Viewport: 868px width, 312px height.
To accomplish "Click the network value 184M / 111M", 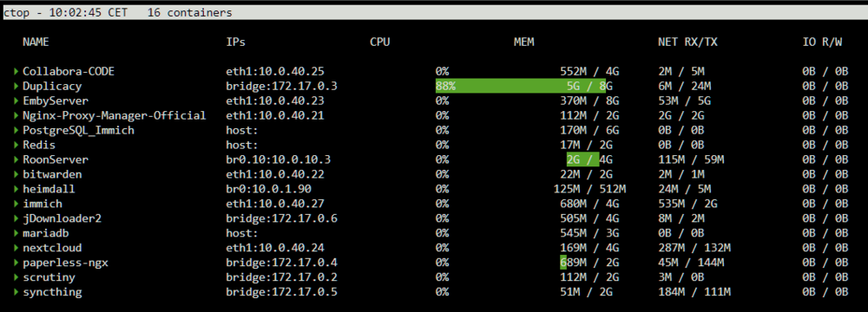I will pos(694,292).
